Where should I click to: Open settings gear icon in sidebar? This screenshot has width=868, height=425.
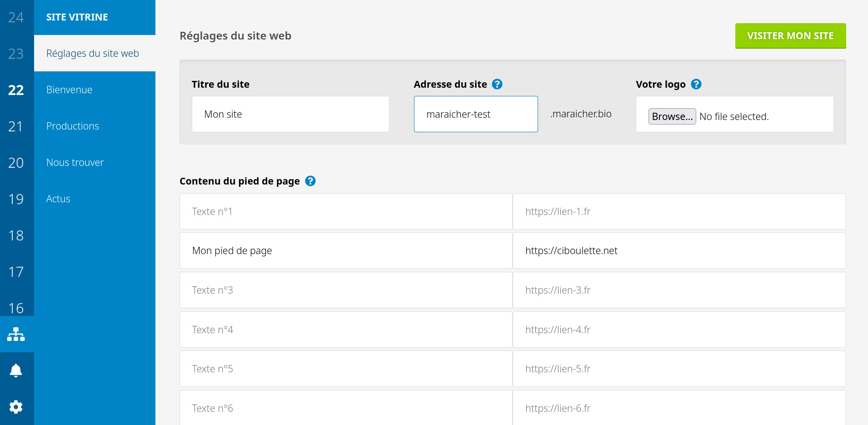coord(16,407)
